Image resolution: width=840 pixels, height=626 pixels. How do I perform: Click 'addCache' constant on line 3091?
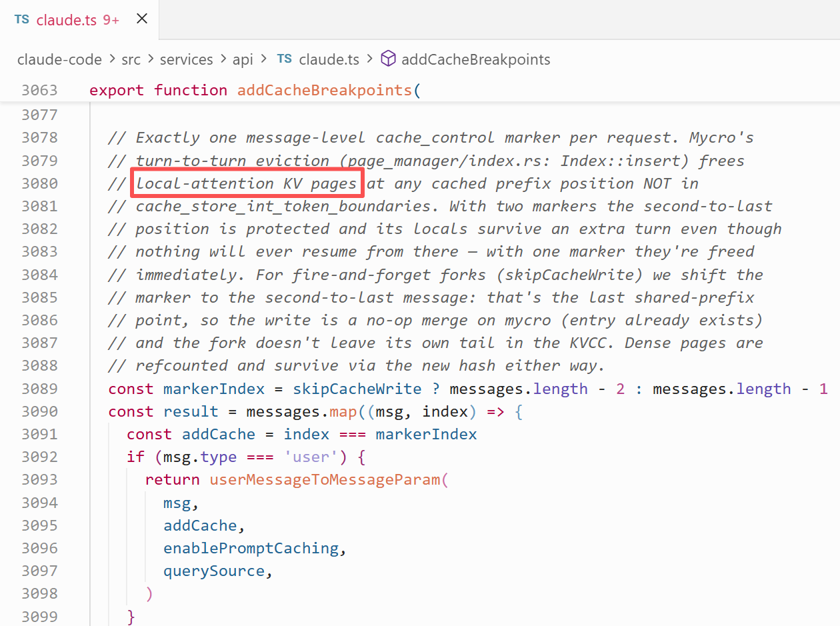[x=219, y=434]
